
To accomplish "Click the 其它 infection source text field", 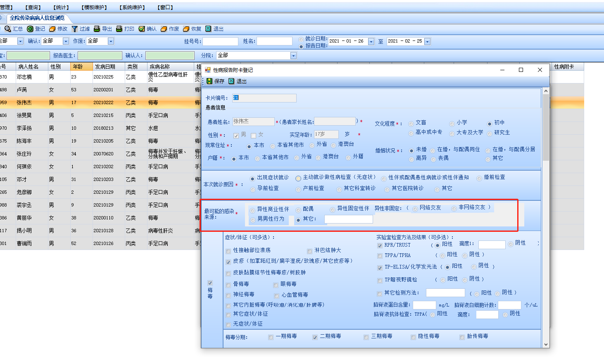I will point(349,219).
